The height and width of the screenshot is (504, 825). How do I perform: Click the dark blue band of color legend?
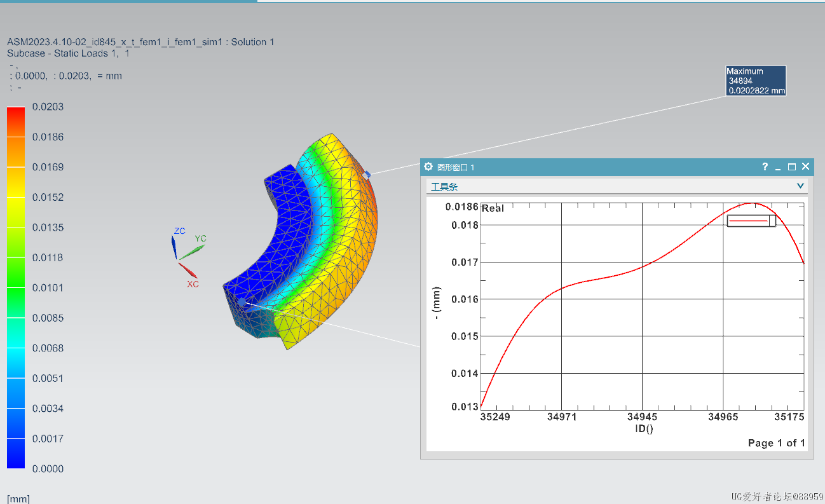(16, 454)
